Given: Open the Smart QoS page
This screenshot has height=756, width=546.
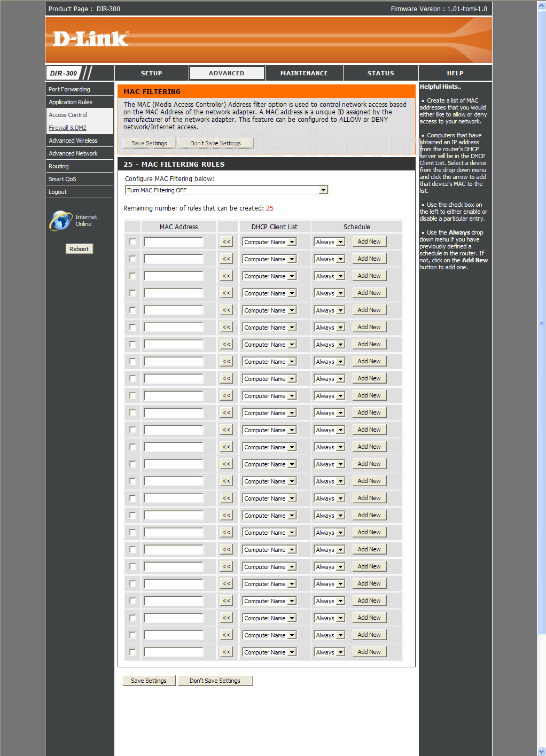Looking at the screenshot, I should 63,179.
